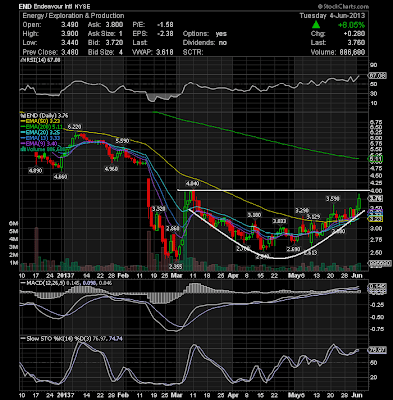This screenshot has height=400, width=393.
Task: Click the StockCharts.com watermark link
Action: pos(343,6)
